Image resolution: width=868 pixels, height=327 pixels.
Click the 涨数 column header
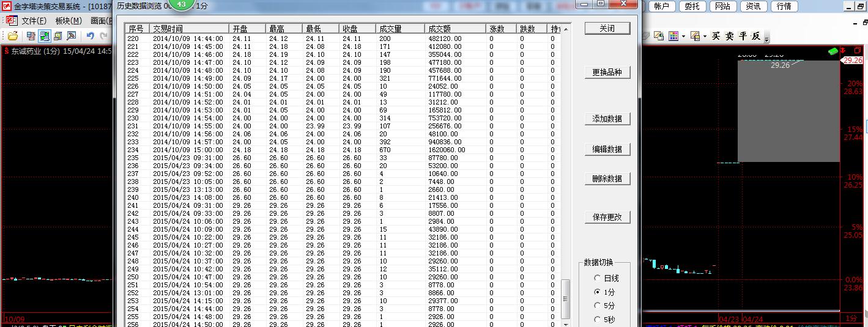[502, 29]
